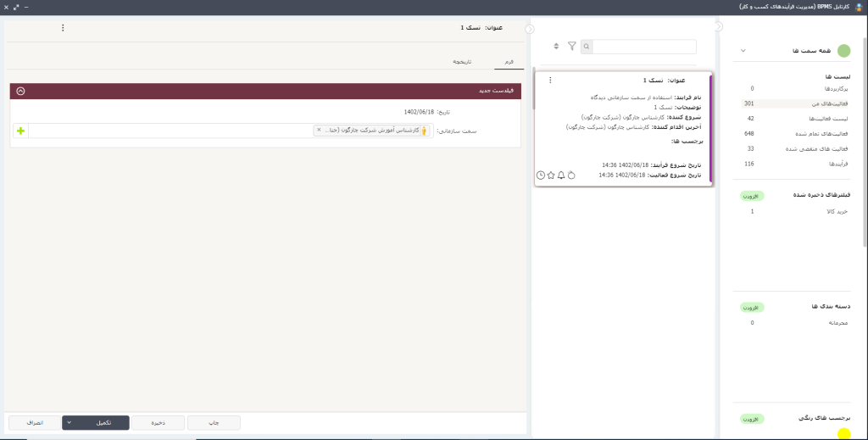Mark the activity card with the star icon
The height and width of the screenshot is (440, 868).
(551, 175)
